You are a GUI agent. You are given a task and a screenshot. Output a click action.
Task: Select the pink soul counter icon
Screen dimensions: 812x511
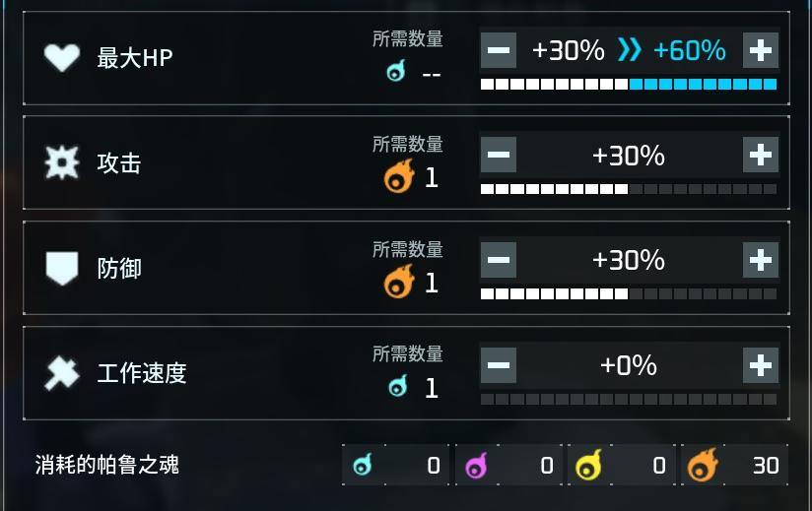(x=476, y=466)
